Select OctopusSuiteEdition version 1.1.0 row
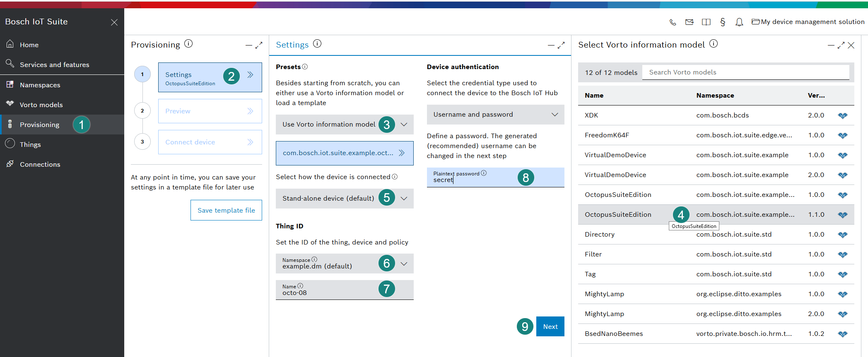 click(x=716, y=215)
